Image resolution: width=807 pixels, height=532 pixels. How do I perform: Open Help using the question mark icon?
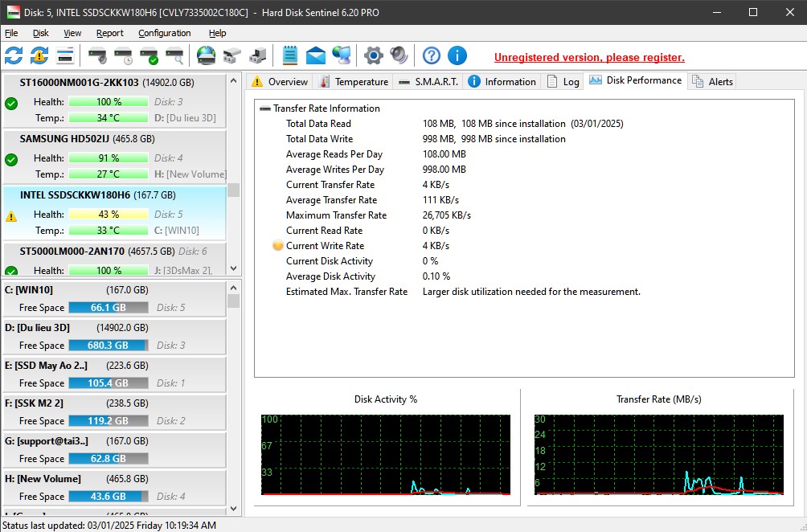click(432, 55)
